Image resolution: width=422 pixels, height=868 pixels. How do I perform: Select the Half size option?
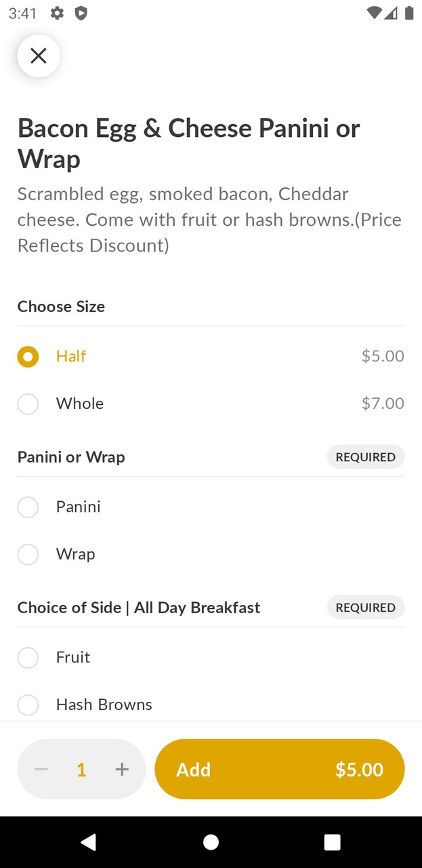coord(28,357)
